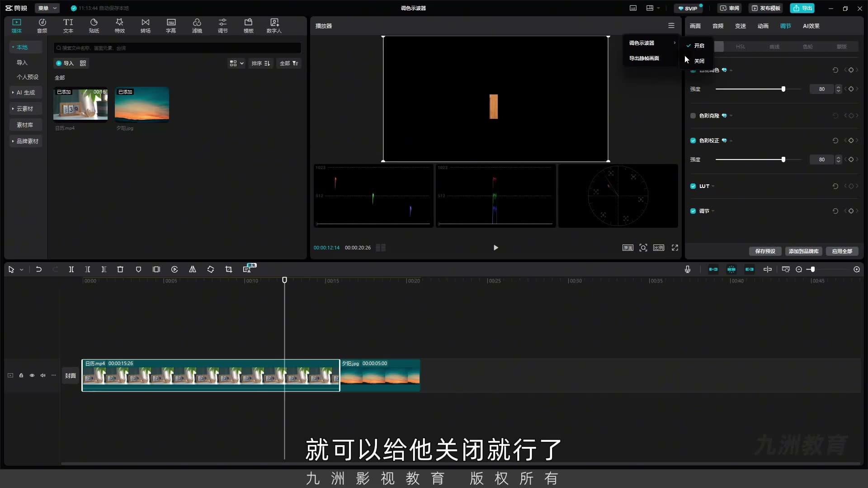Open the grid view mode dropdown

pos(236,63)
